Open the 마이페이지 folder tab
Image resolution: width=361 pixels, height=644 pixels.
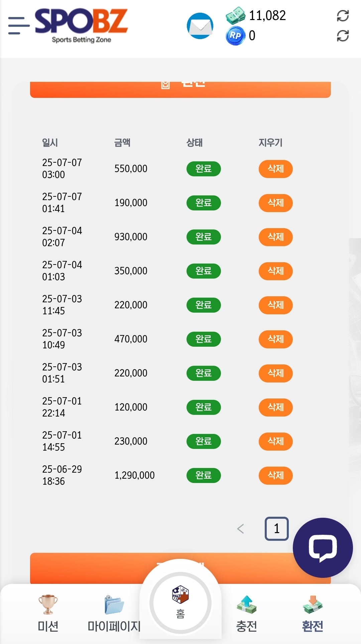coord(114,613)
